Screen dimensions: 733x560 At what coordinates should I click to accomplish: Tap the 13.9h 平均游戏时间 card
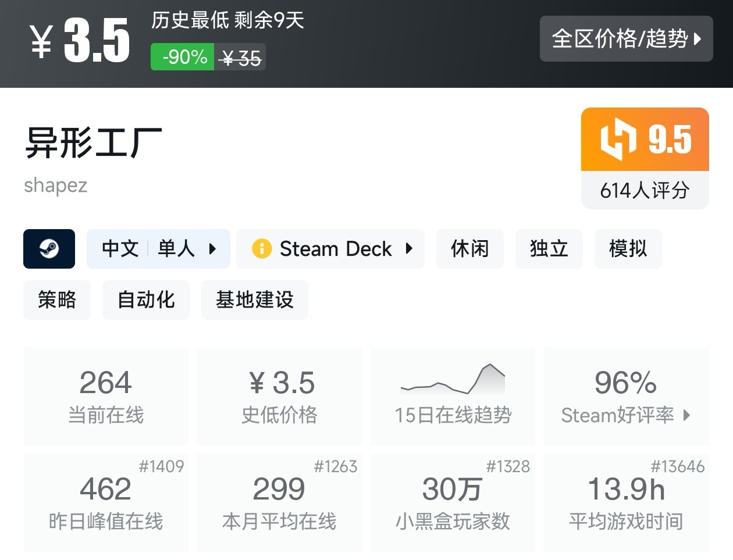tap(626, 502)
